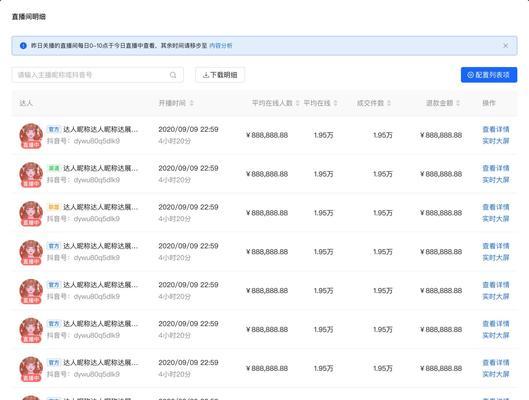This screenshot has height=400, width=529.
Task: Click 平均在线 1.95万 in yellow-badge row
Action: (323, 213)
